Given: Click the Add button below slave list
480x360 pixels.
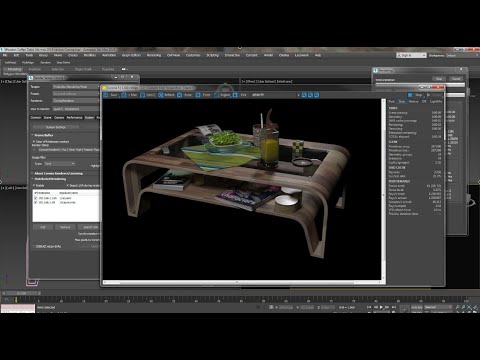Looking at the screenshot, I should coord(43,227).
